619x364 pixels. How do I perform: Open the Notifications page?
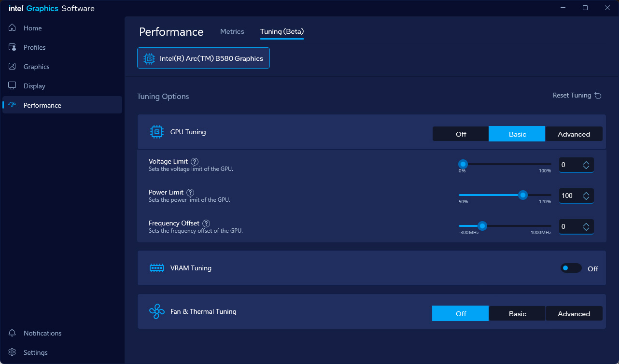point(62,333)
